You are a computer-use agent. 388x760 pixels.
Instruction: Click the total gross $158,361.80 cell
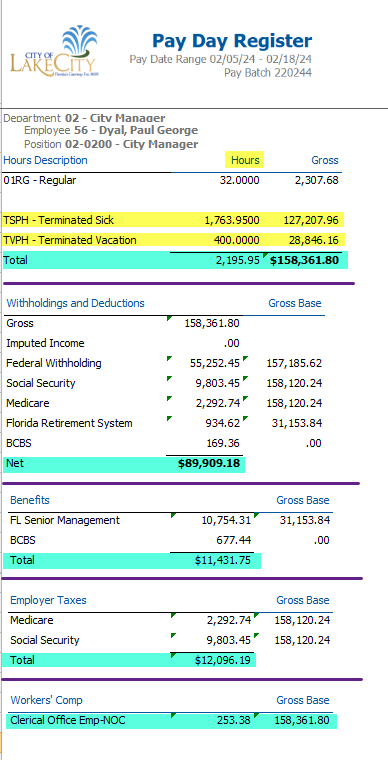tap(304, 260)
